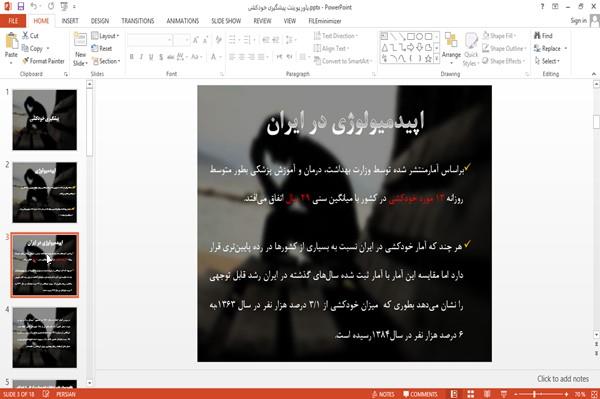This screenshot has width=600, height=399.
Task: Select slide 4 thumbnail
Action: (x=44, y=337)
